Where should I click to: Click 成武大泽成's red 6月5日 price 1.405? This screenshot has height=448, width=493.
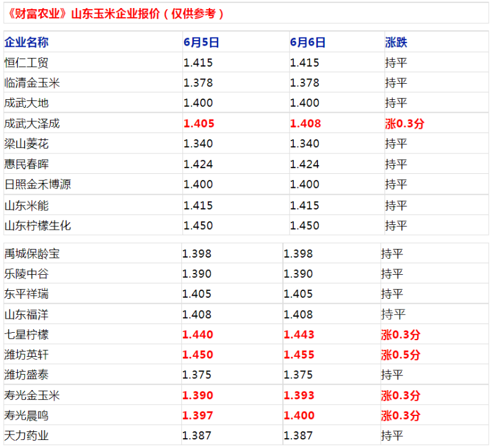(198, 123)
